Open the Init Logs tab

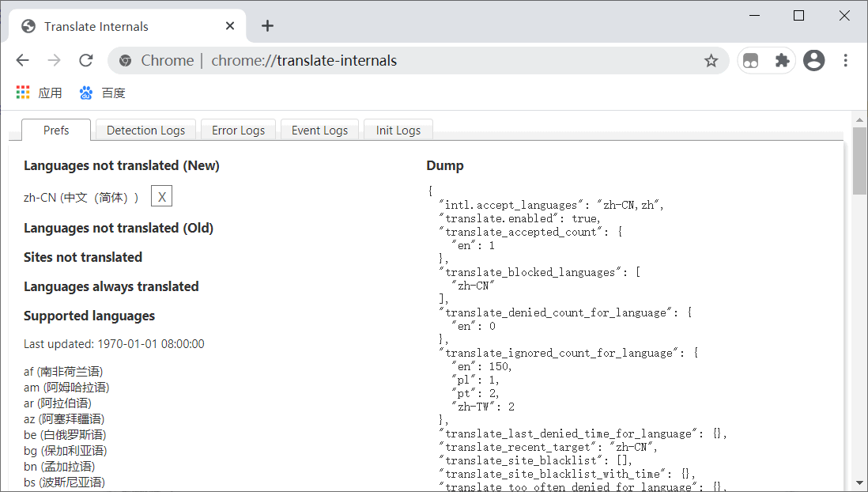tap(398, 130)
